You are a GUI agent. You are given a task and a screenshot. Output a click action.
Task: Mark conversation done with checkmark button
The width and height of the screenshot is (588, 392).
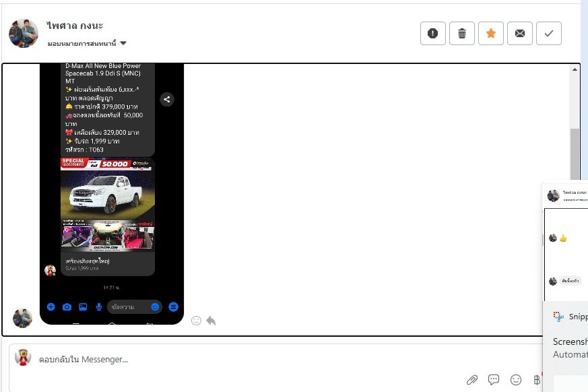coord(549,33)
